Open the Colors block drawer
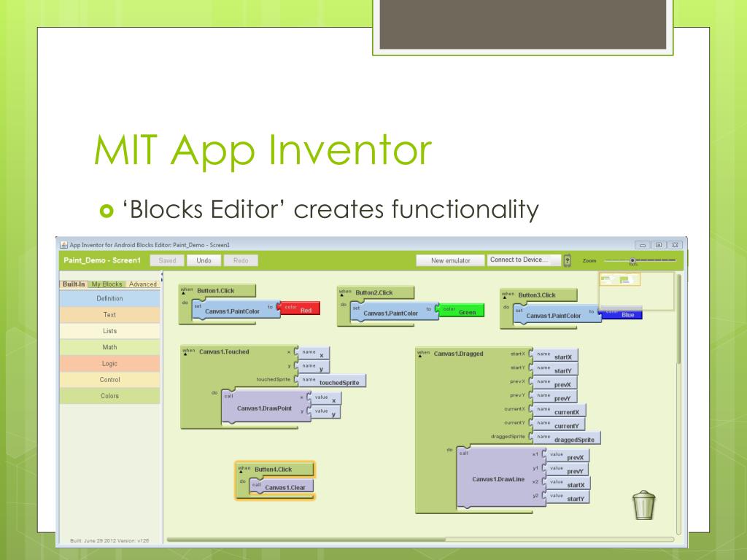747x560 pixels. click(109, 396)
